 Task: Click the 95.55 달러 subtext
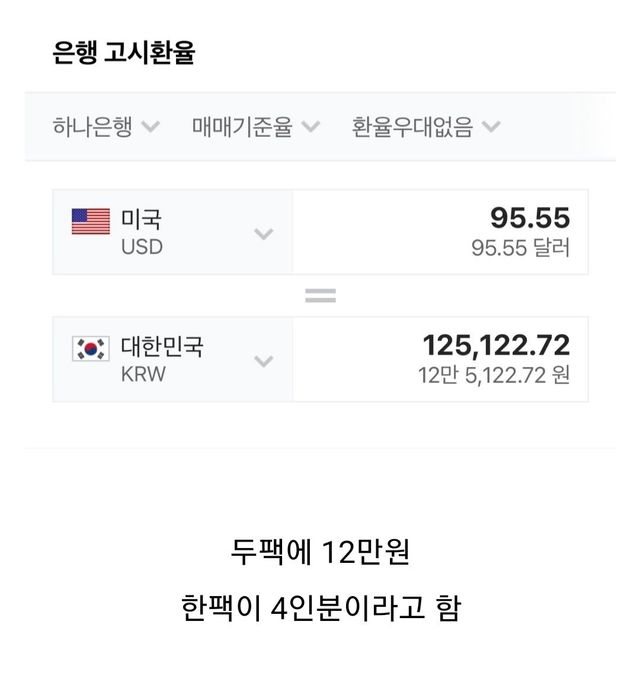[x=520, y=248]
